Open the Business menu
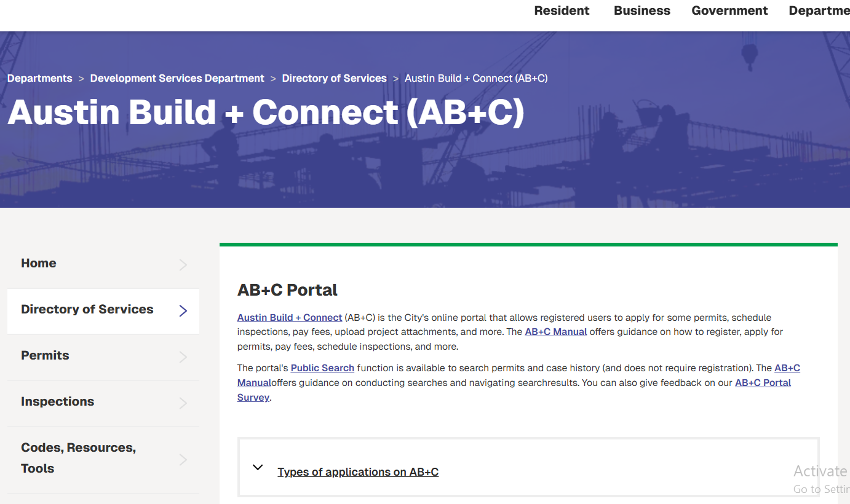Viewport: 850px width, 504px height. point(642,10)
